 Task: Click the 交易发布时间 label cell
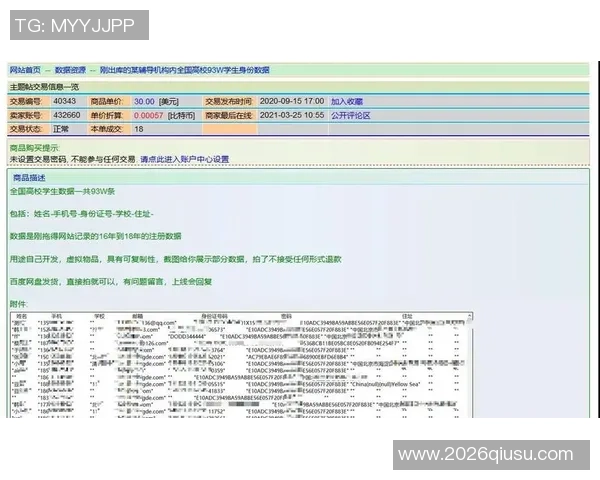[x=230, y=101]
